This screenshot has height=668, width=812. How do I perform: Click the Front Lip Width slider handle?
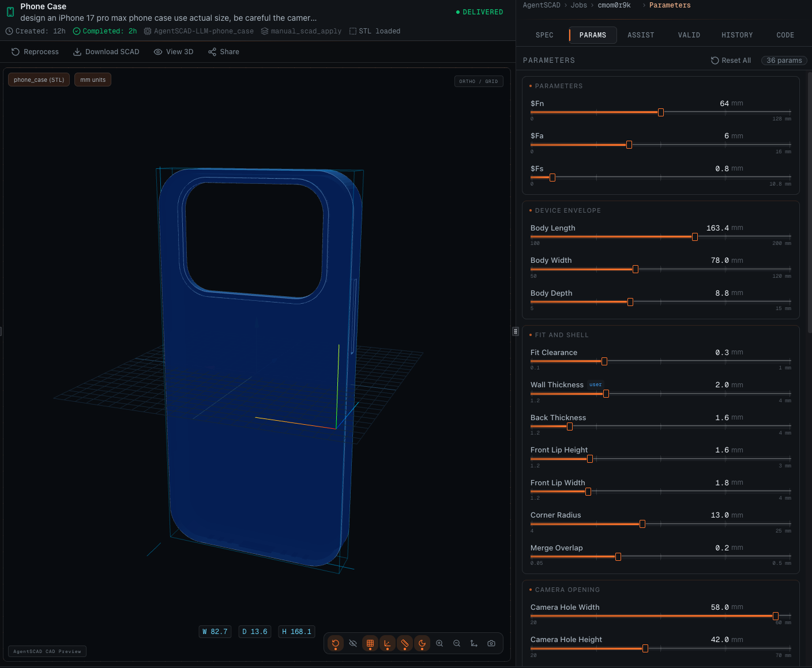[x=588, y=492]
